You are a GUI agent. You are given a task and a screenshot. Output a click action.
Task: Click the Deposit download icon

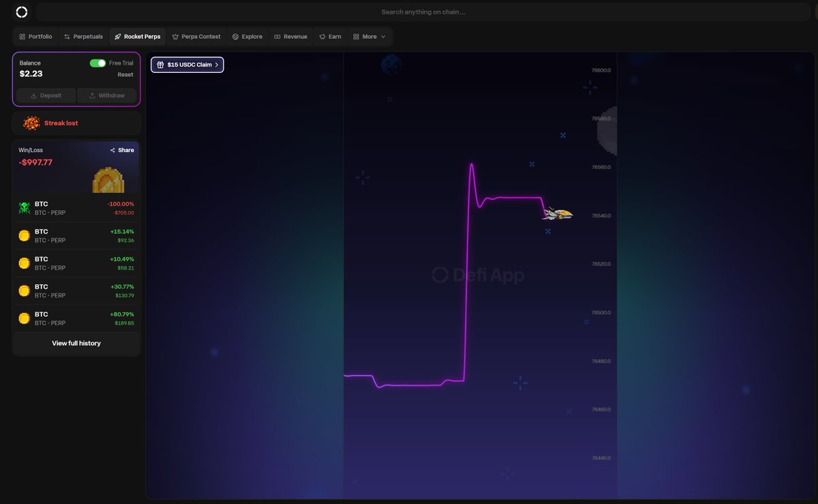coord(34,95)
